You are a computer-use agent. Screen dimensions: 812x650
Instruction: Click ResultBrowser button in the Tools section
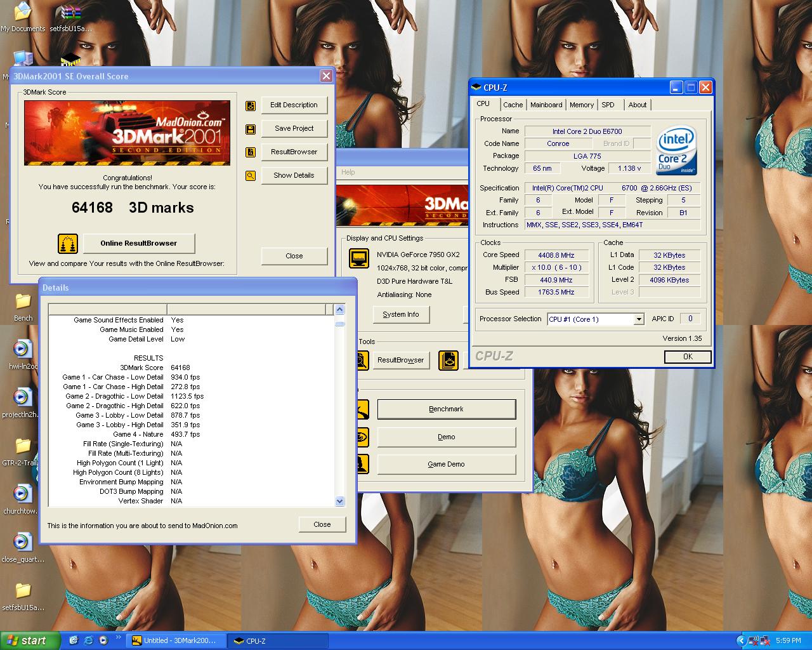[401, 361]
